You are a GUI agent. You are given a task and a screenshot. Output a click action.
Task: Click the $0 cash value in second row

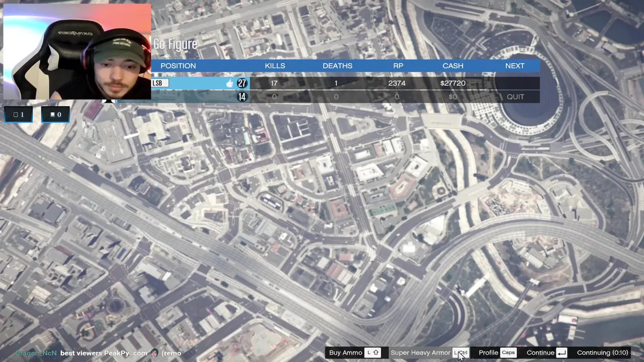click(x=453, y=97)
